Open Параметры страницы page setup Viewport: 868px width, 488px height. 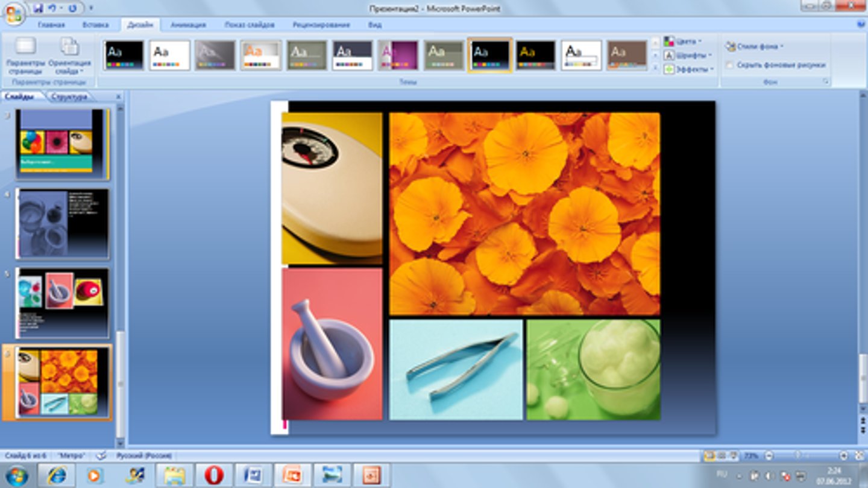coord(25,57)
